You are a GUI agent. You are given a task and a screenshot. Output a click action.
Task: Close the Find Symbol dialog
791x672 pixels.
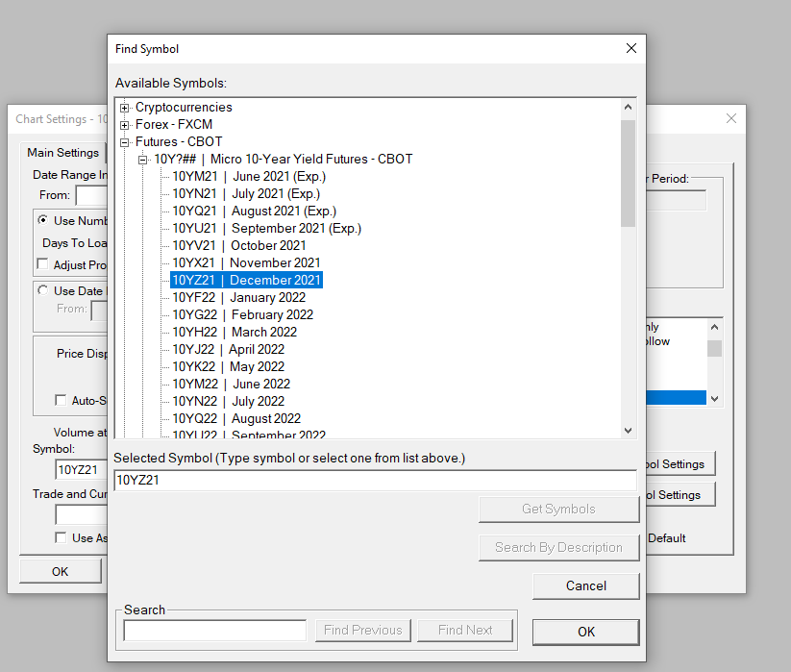631,48
